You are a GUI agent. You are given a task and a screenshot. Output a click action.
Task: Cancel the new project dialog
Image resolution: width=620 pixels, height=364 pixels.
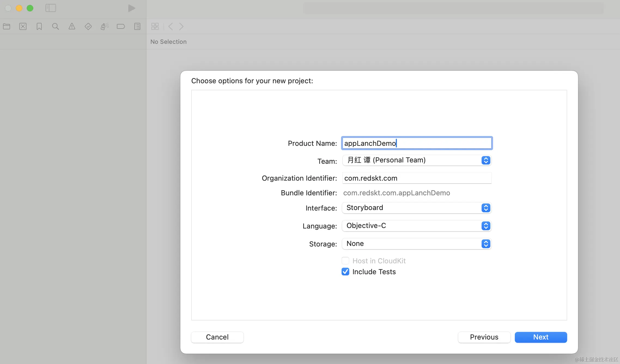(x=217, y=337)
